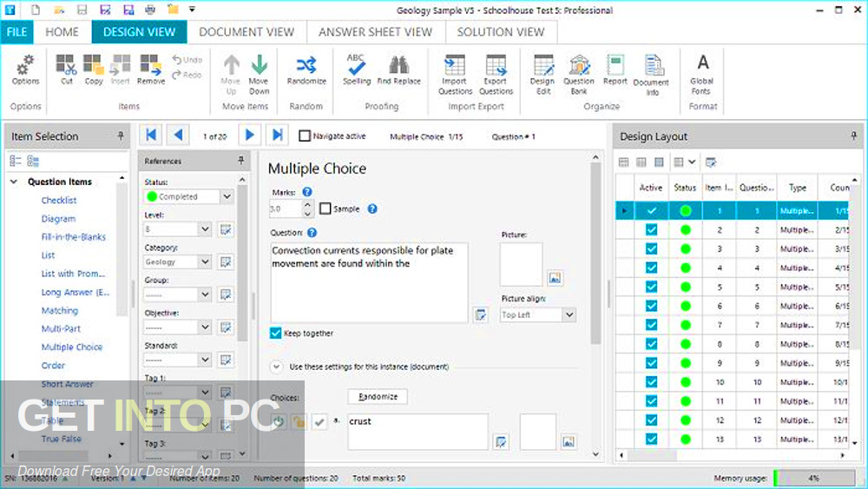Copy the selected item

94,70
